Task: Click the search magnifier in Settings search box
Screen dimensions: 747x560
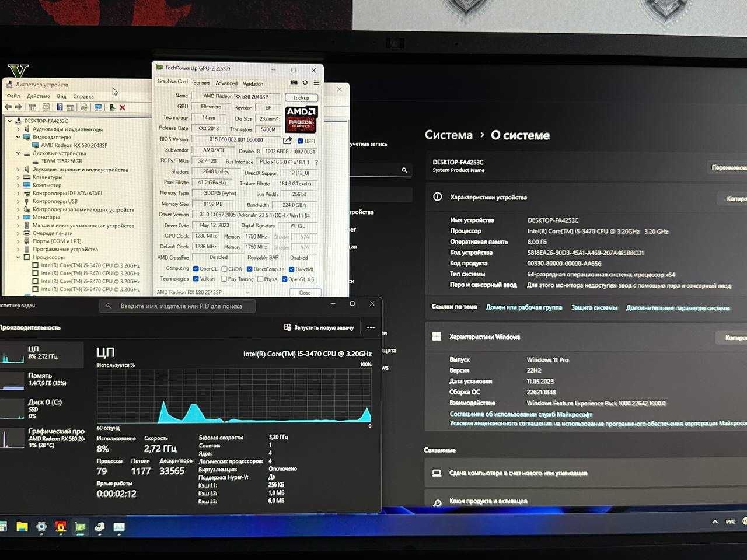Action: [404, 170]
